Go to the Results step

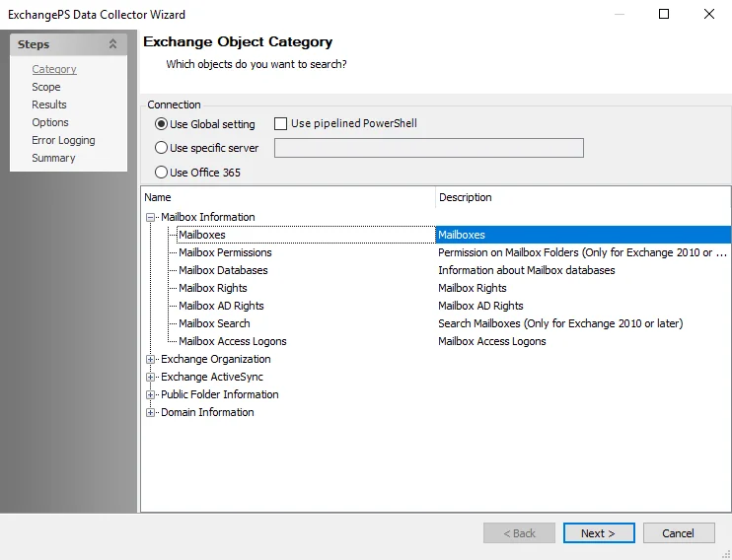coord(49,105)
